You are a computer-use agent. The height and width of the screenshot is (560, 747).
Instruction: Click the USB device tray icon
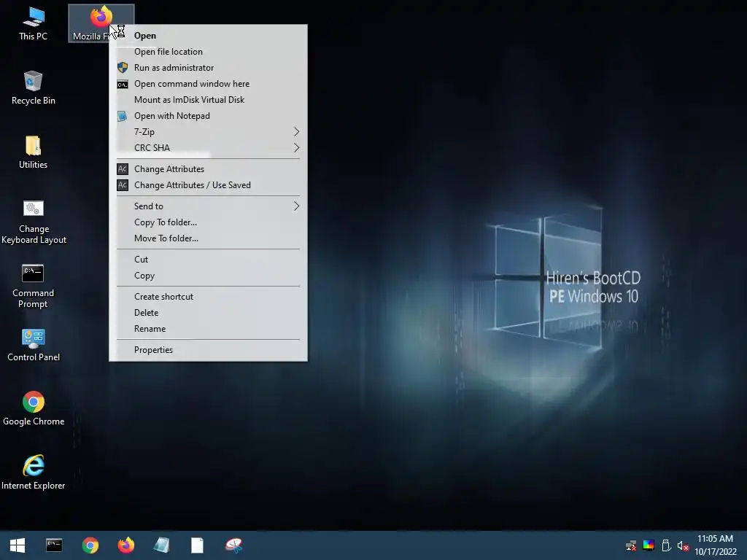pyautogui.click(x=666, y=545)
